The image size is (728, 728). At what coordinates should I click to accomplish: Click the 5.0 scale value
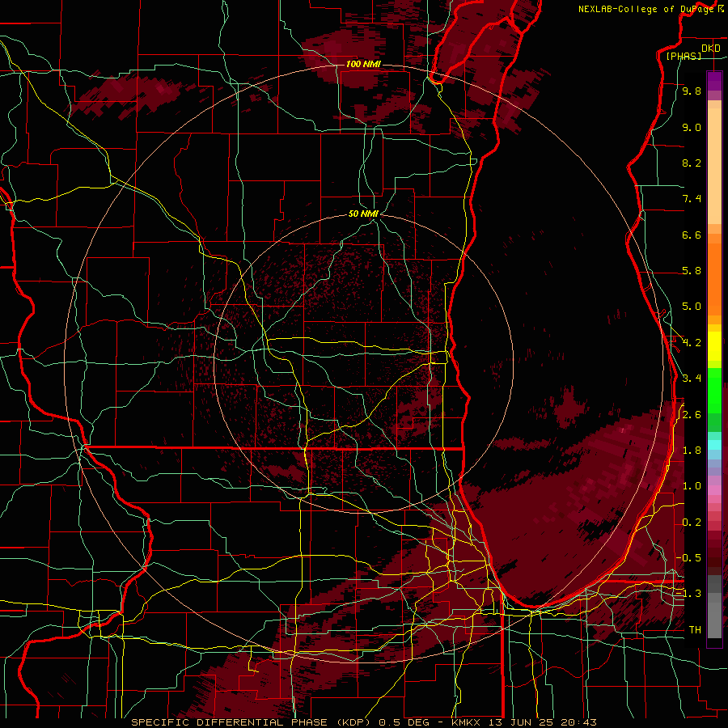[x=692, y=307]
